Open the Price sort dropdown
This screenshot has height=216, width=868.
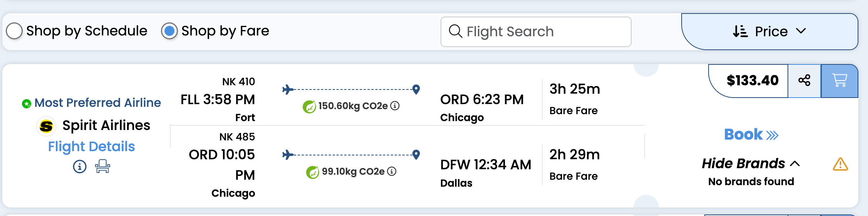769,32
